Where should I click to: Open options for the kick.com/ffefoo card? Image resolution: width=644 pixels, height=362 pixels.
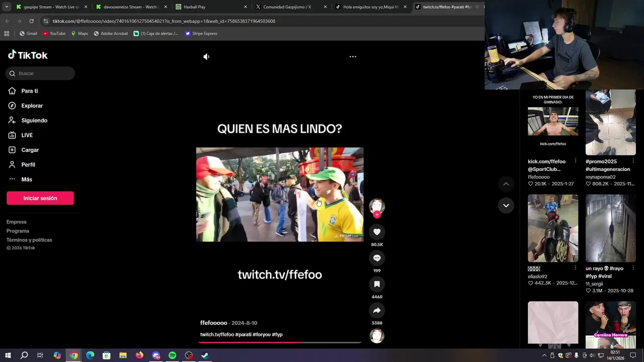tap(576, 161)
